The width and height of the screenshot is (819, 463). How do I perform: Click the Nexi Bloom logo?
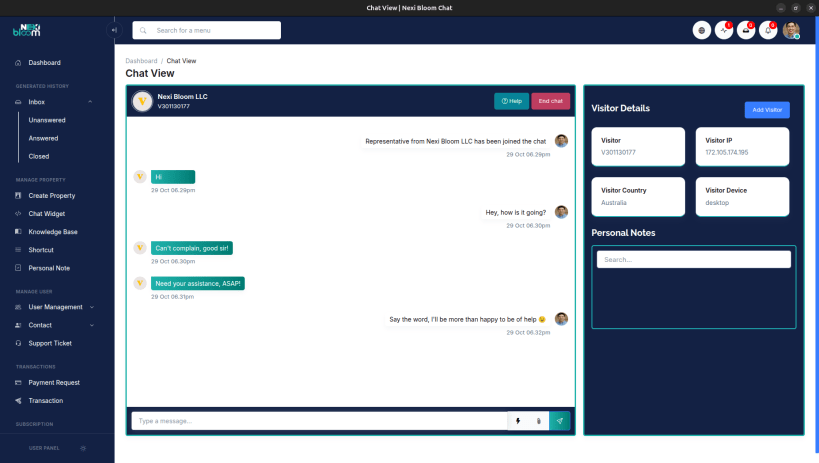[x=27, y=30]
